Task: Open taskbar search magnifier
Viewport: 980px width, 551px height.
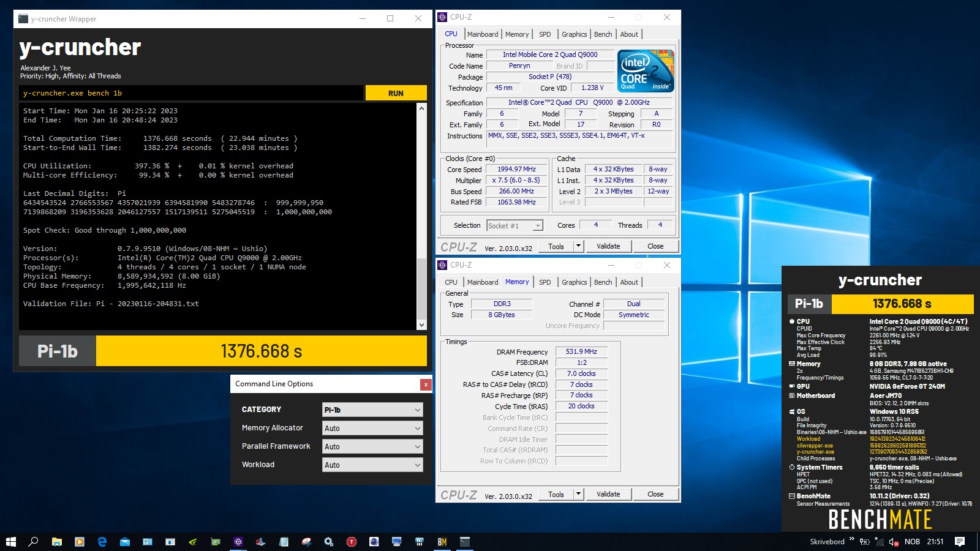Action: tap(34, 542)
